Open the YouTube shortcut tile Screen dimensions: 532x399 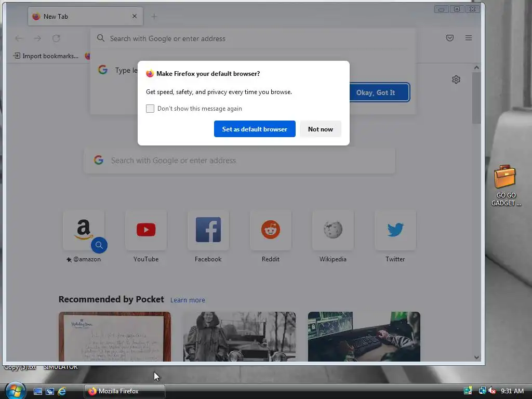tap(146, 230)
